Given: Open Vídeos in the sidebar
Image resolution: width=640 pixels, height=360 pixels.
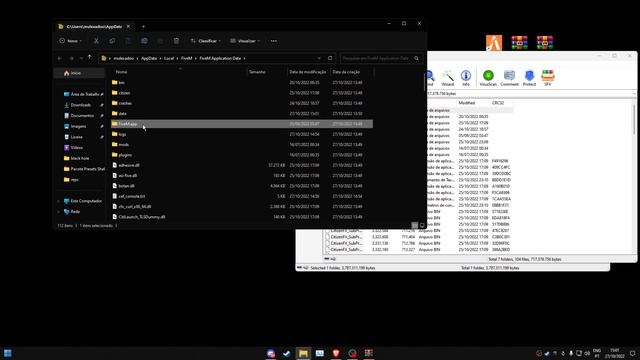Looking at the screenshot, I should click(76, 147).
